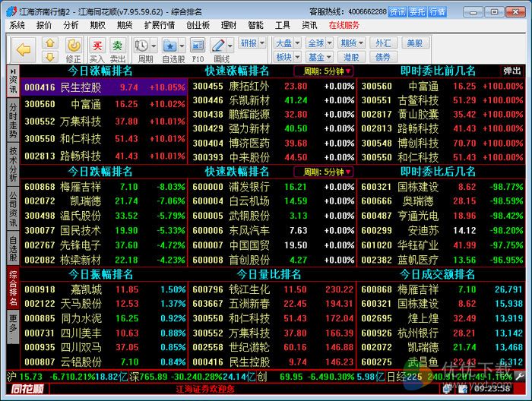Click the 自选股 star folder icon
Image resolution: width=532 pixels, height=401 pixels.
pos(170,46)
